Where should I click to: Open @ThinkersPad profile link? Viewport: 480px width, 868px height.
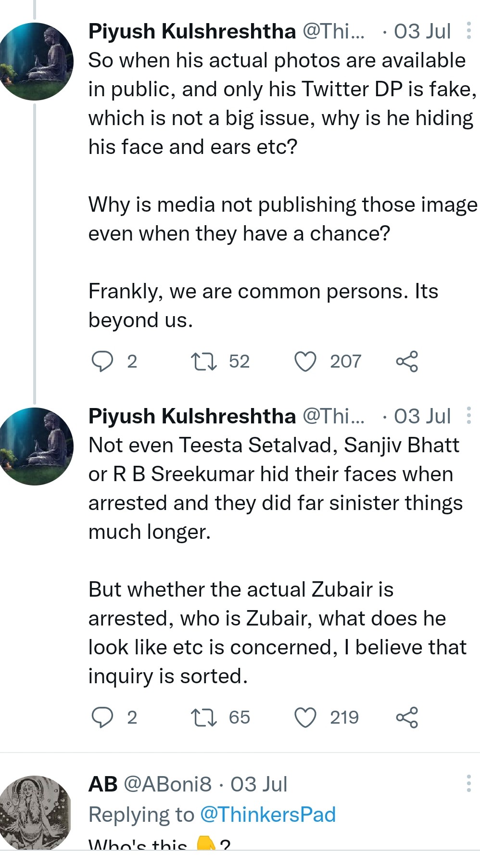pyautogui.click(x=267, y=815)
